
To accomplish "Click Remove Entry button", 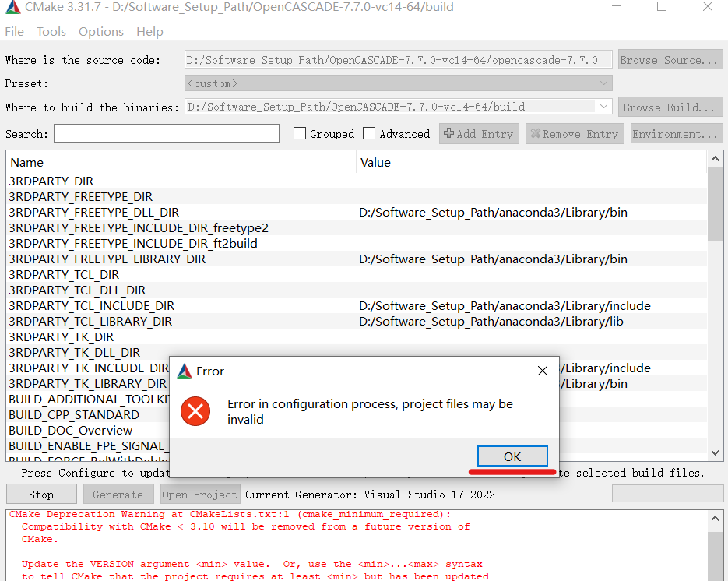I will (x=575, y=134).
